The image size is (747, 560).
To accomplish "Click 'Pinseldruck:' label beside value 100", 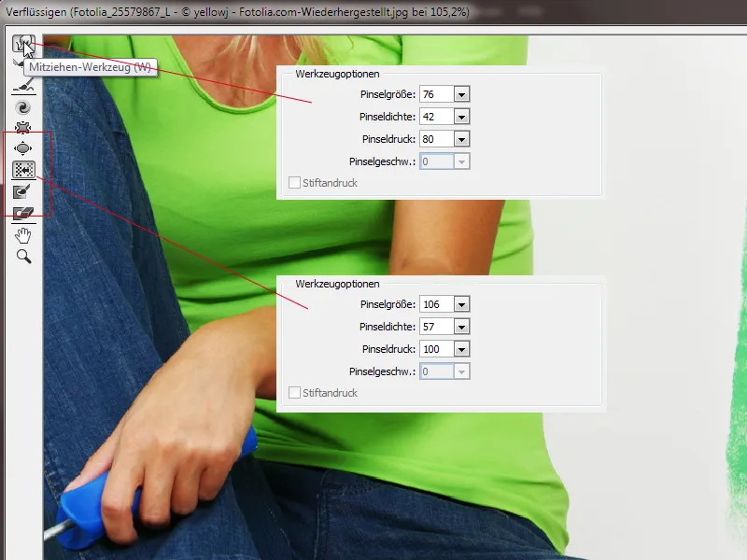I will click(388, 349).
